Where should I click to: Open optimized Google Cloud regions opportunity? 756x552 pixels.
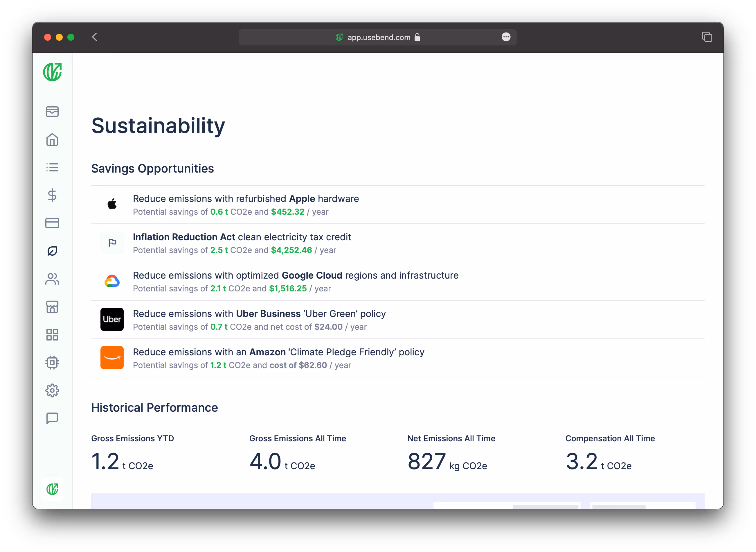click(398, 281)
